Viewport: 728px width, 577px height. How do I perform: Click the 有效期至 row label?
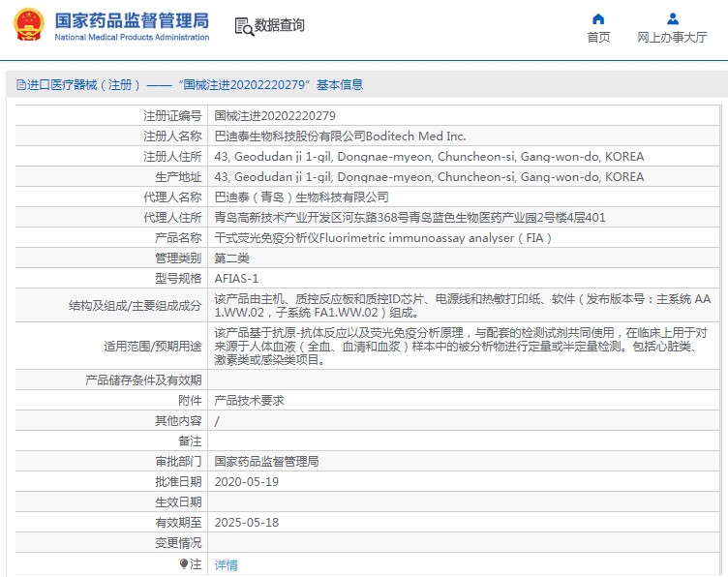click(178, 523)
